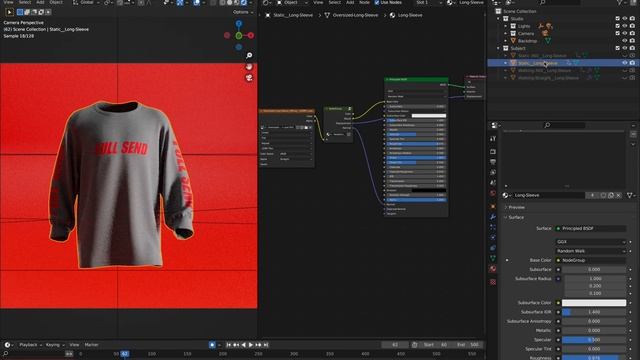
Task: Open the Object properties tab
Action: pyautogui.click(x=493, y=206)
